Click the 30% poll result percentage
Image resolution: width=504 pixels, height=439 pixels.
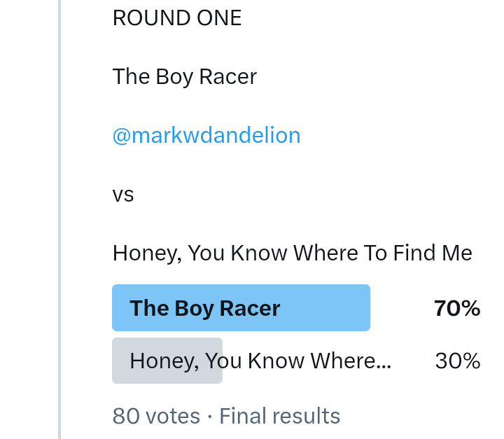click(458, 361)
